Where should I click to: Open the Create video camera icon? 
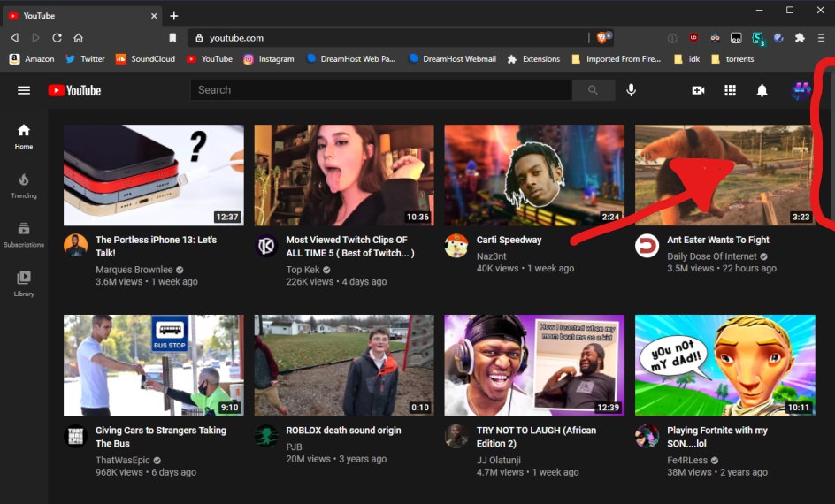[x=698, y=90]
